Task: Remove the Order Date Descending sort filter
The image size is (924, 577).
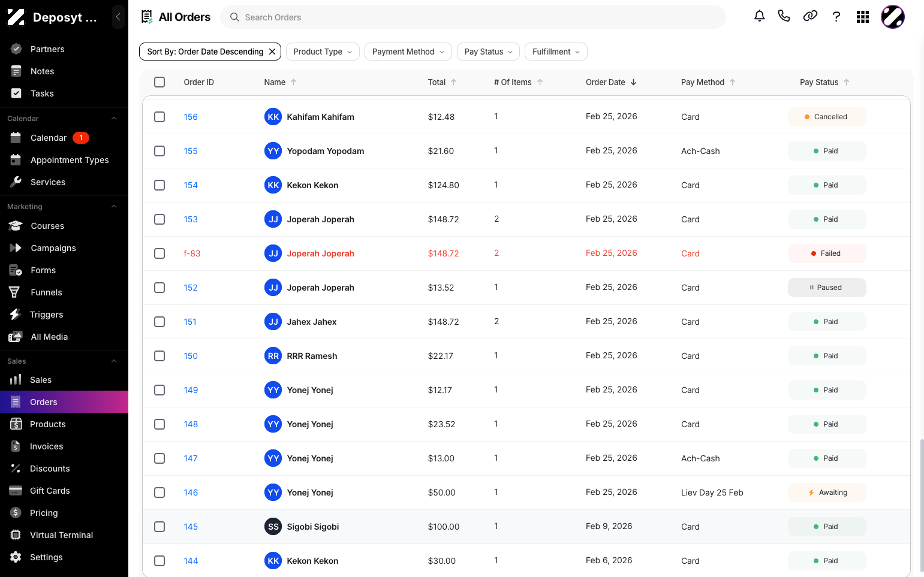Action: tap(272, 52)
